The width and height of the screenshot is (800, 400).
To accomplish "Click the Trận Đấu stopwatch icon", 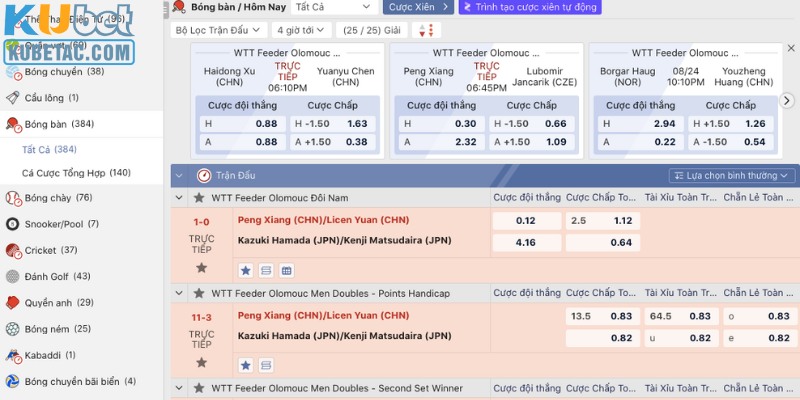I will point(204,176).
